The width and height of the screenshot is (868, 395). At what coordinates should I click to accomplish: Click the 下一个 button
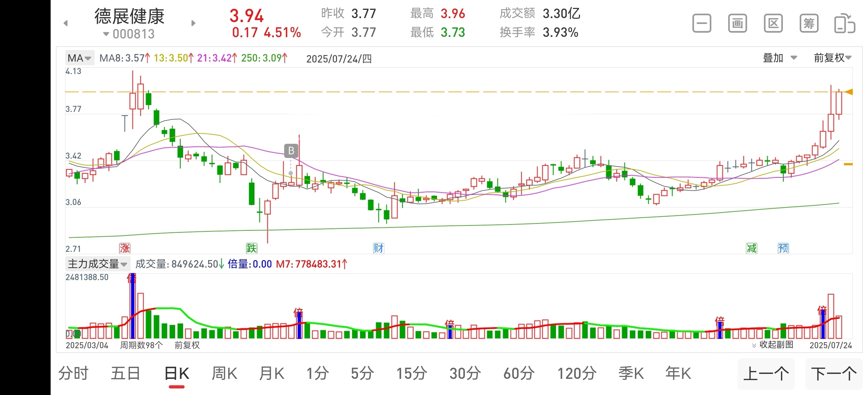[x=833, y=374]
